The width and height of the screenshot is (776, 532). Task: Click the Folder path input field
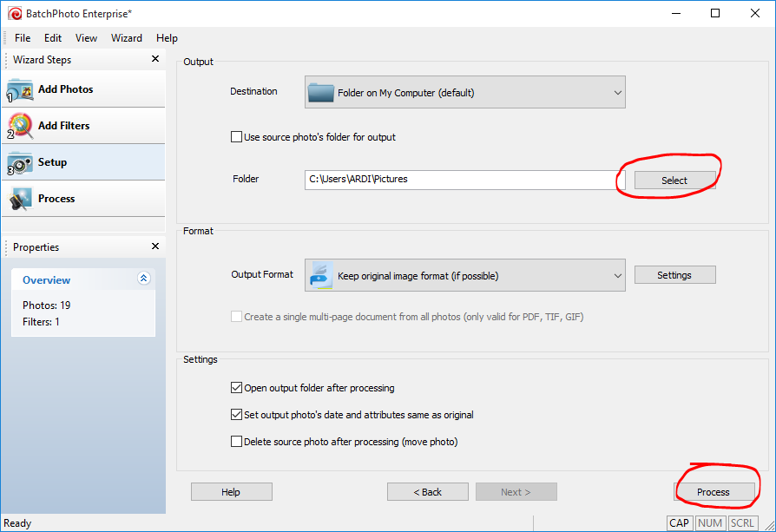tap(464, 180)
